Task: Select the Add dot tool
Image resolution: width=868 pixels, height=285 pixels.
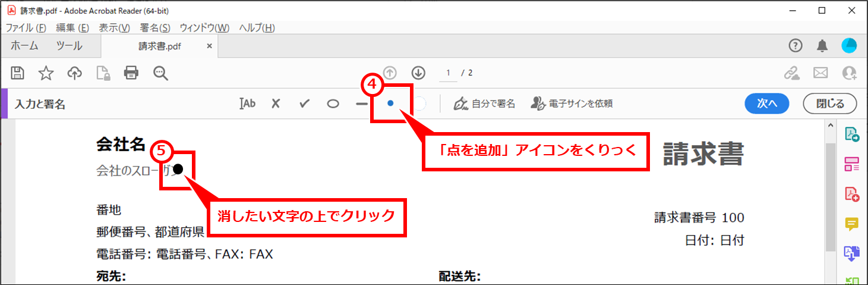Action: coord(390,103)
